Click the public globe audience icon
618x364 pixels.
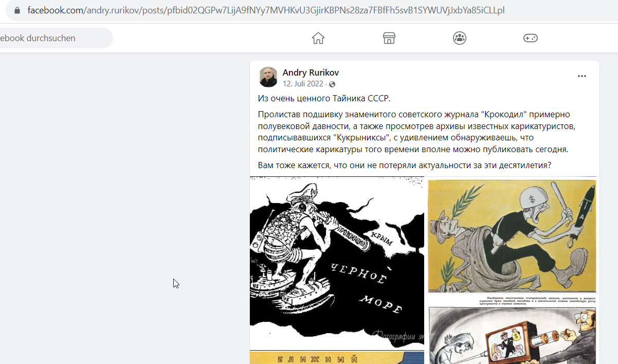tap(332, 84)
